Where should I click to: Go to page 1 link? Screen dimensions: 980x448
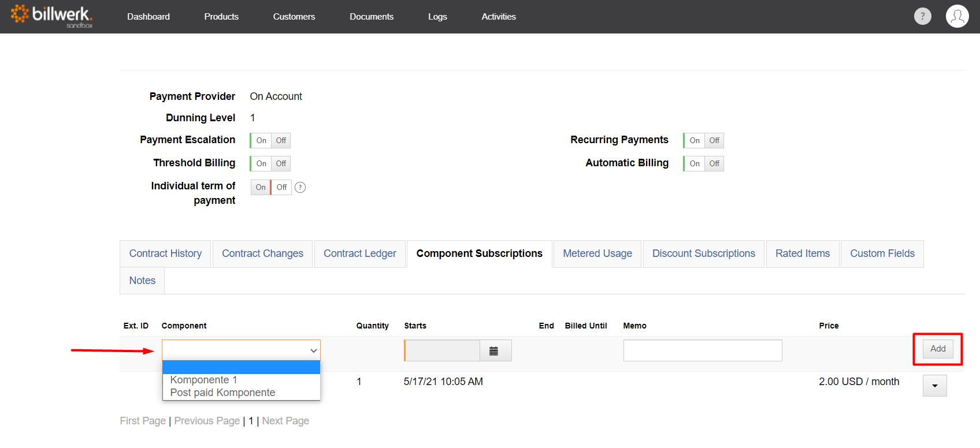coord(251,421)
